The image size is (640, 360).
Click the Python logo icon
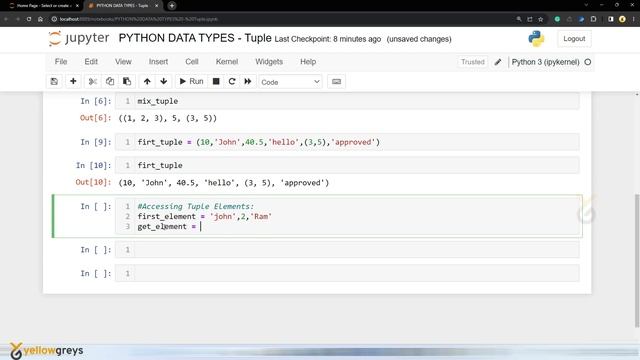[x=536, y=39]
